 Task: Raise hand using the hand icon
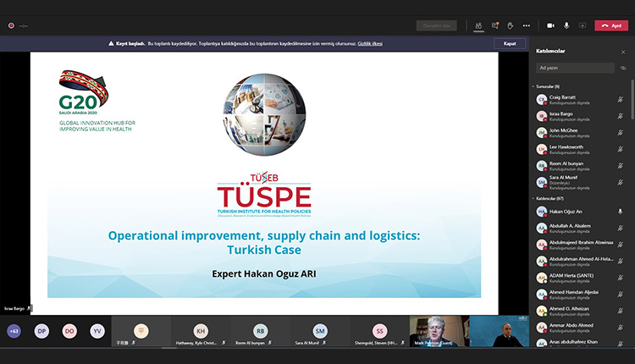point(511,25)
